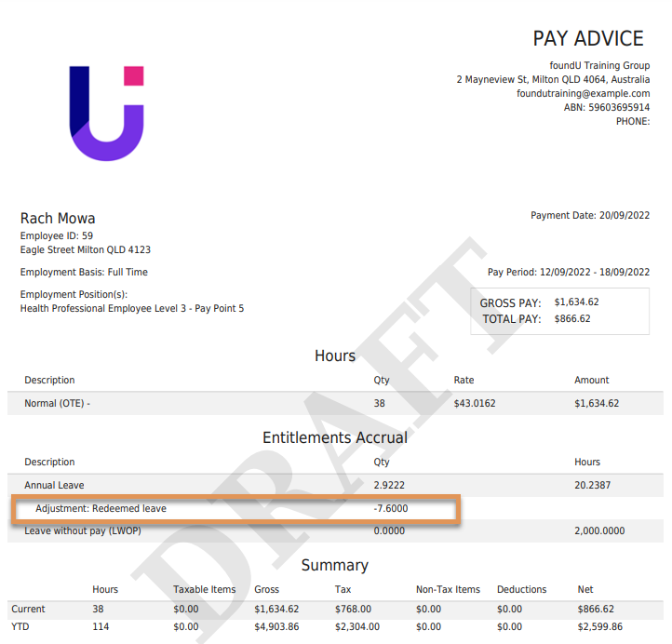Click the PAY ADVICE heading
Image resolution: width=672 pixels, height=644 pixels.
pos(587,39)
